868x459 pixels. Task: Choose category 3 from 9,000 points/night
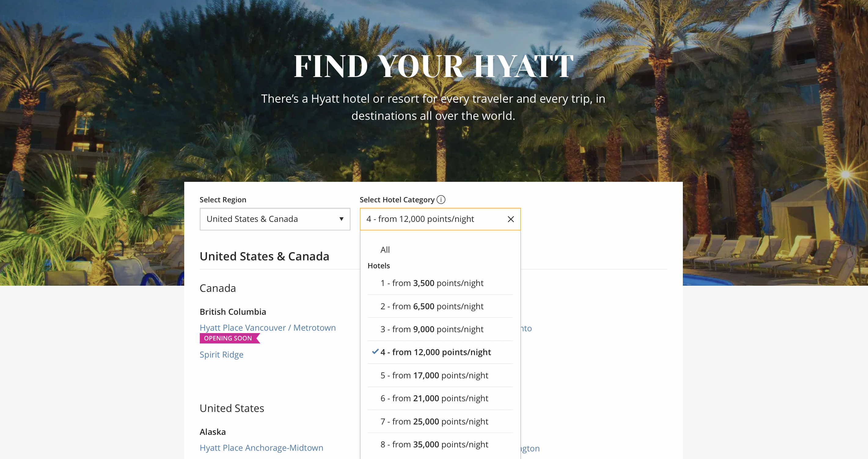(x=432, y=329)
